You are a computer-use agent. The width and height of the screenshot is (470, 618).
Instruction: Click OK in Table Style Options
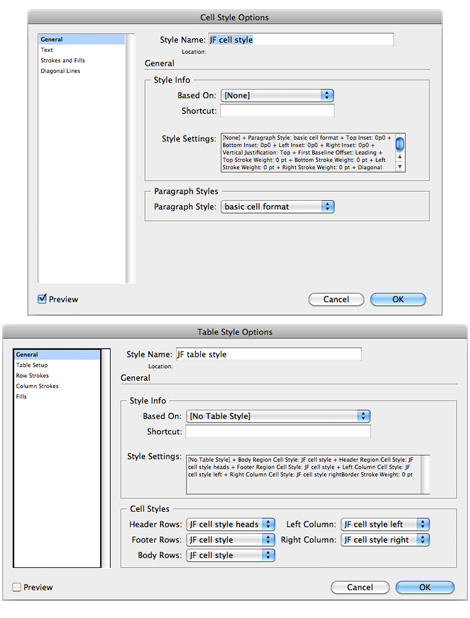pyautogui.click(x=425, y=587)
